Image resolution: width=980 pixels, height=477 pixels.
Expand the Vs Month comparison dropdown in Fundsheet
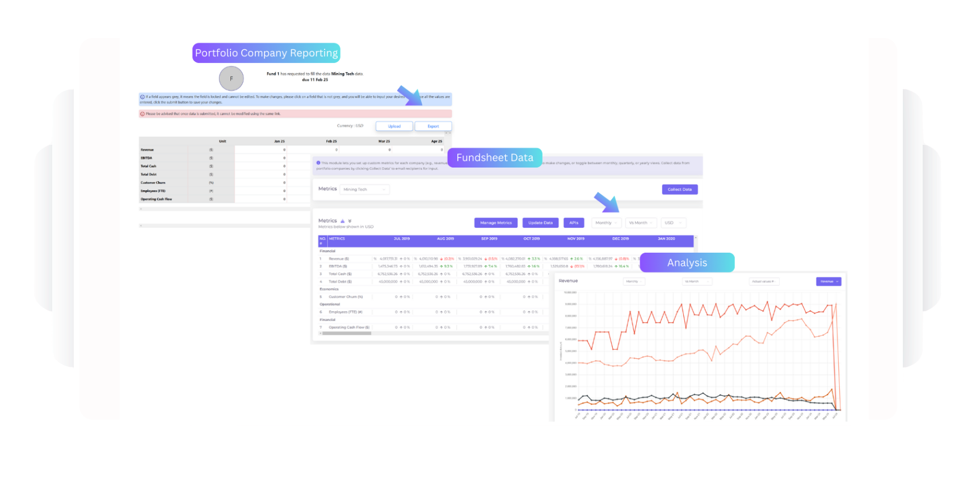coord(641,223)
